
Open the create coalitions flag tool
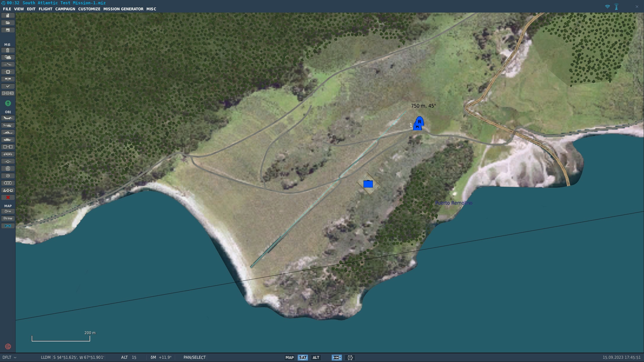[8, 79]
